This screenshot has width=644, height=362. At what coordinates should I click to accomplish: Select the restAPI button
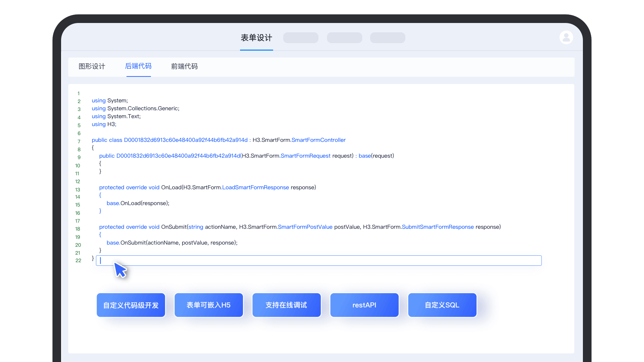pyautogui.click(x=364, y=305)
